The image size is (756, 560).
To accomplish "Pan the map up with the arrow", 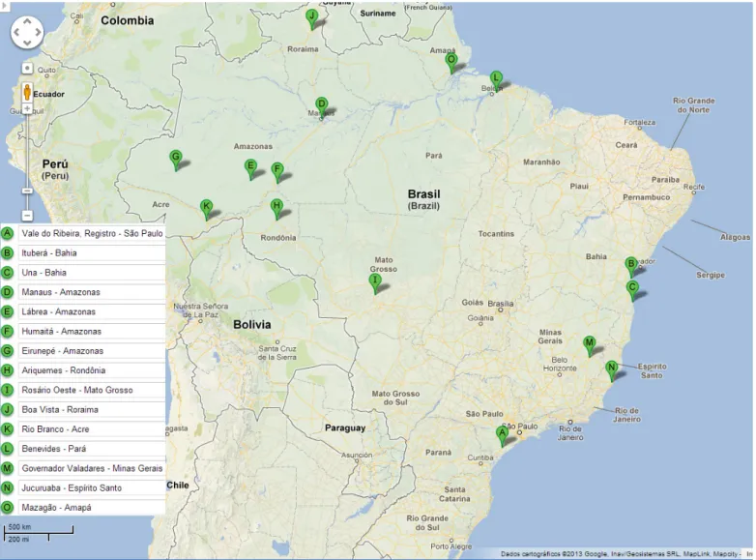I will pos(27,21).
